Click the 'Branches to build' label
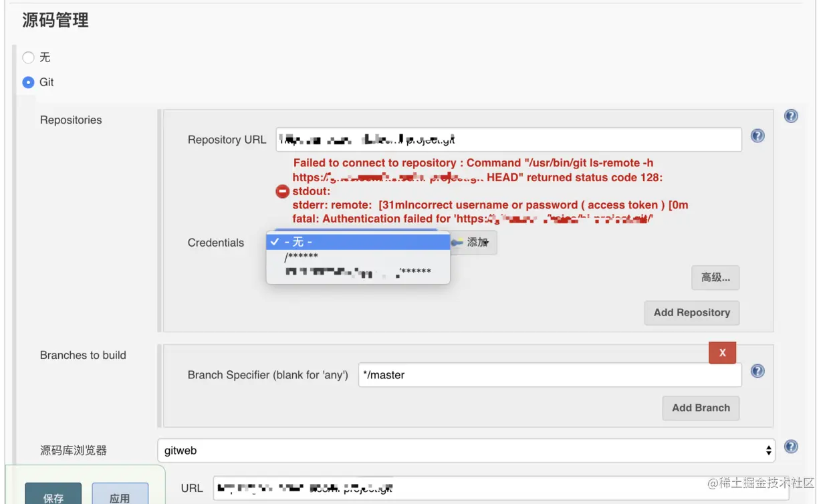 [83, 355]
